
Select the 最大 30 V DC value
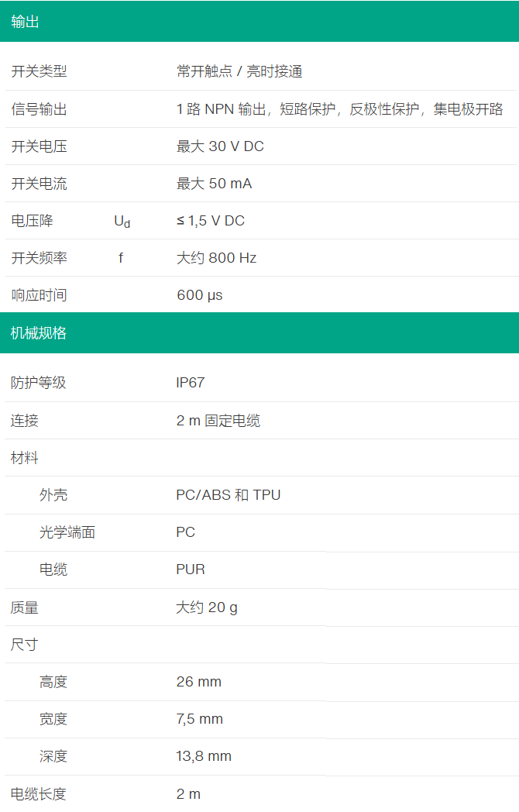[x=220, y=146]
